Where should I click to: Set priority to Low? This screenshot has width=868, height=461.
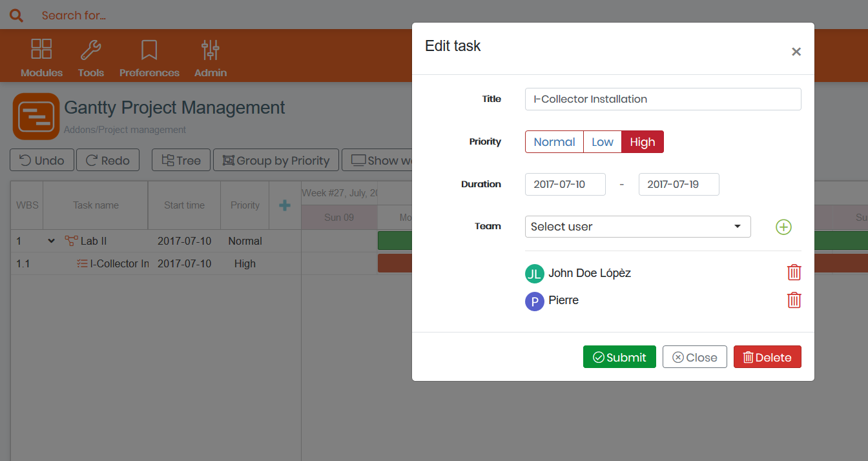(x=603, y=142)
